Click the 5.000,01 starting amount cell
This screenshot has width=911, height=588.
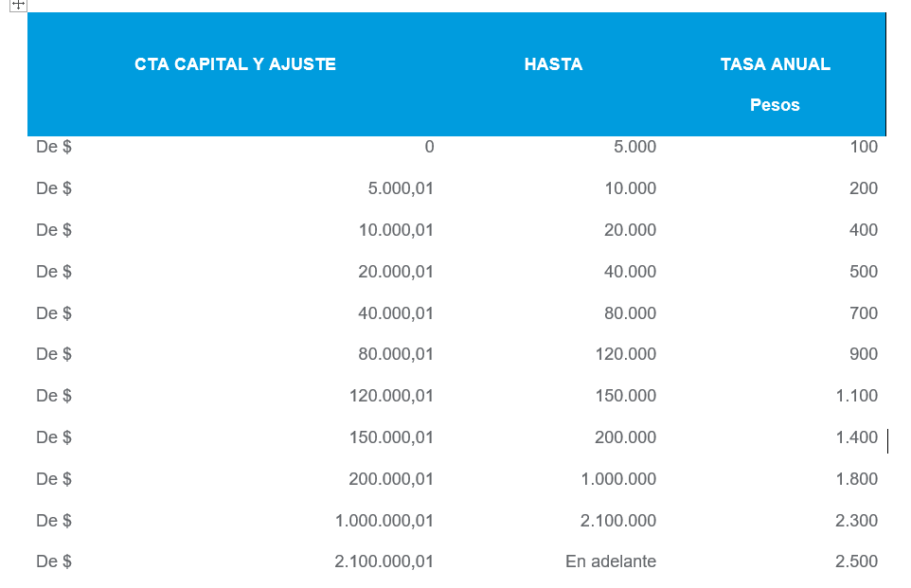click(x=400, y=188)
